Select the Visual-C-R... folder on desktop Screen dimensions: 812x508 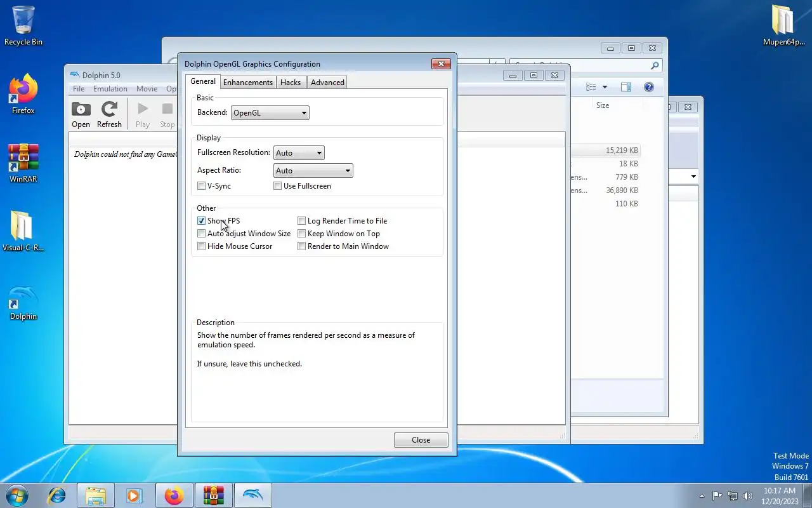coord(23,231)
